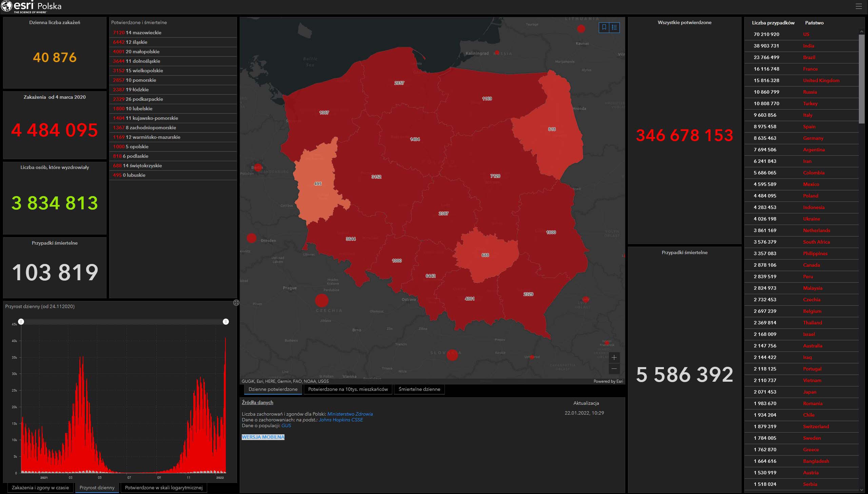The image size is (868, 494).
Task: Open the map bookmarks icon
Action: tap(604, 27)
